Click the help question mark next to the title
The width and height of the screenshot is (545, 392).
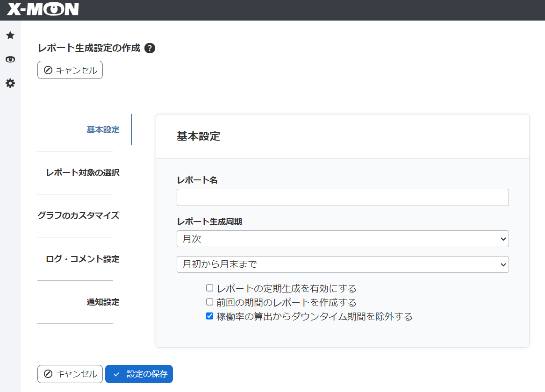(149, 48)
